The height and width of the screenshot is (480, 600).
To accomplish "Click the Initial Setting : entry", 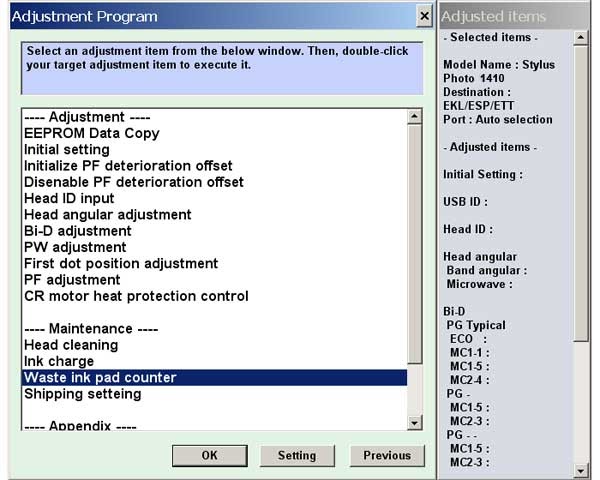I will click(483, 175).
